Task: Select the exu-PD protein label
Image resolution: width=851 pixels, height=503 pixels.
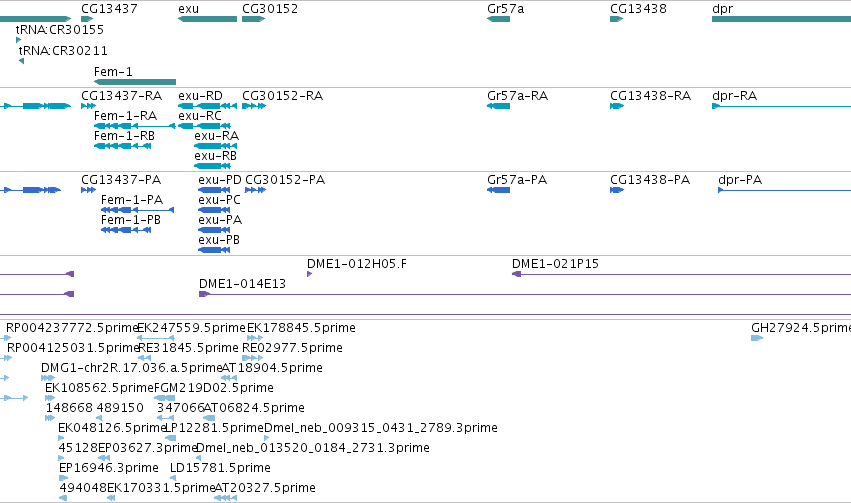Action: 220,180
